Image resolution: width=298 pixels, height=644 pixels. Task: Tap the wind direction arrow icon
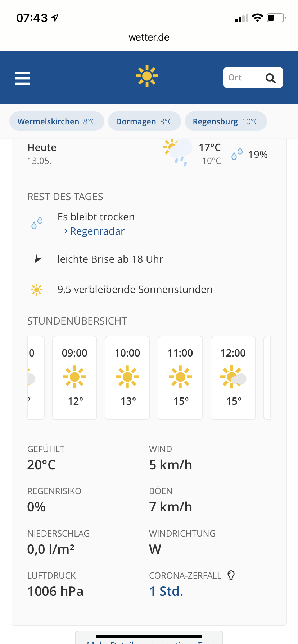(x=38, y=259)
